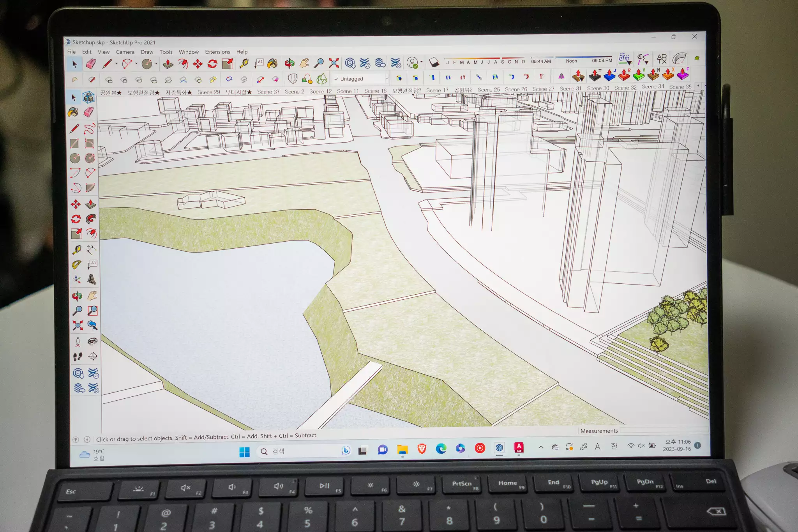The width and height of the screenshot is (798, 532).
Task: Expand the Arc tool dropdown arrow
Action: coord(136,64)
